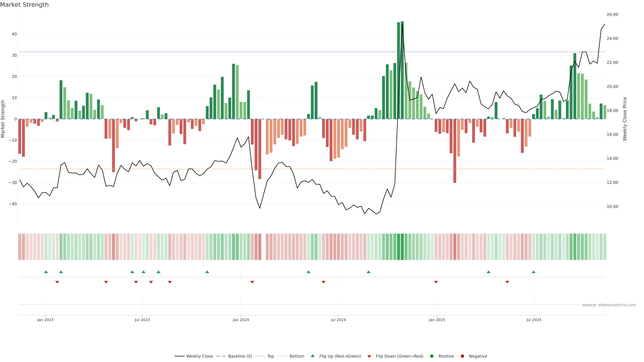This screenshot has height=362, width=644.
Task: Click the last green flip-up triangle near Jul 2025
Action: click(x=533, y=272)
